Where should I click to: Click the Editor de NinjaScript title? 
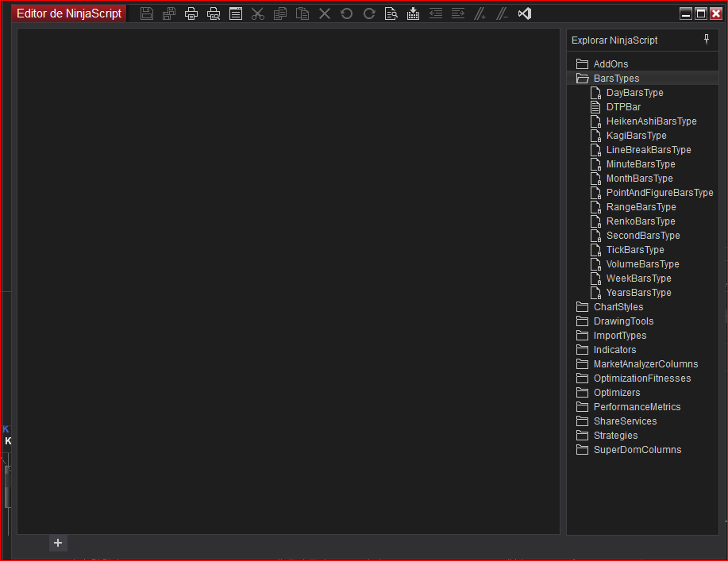tap(69, 13)
